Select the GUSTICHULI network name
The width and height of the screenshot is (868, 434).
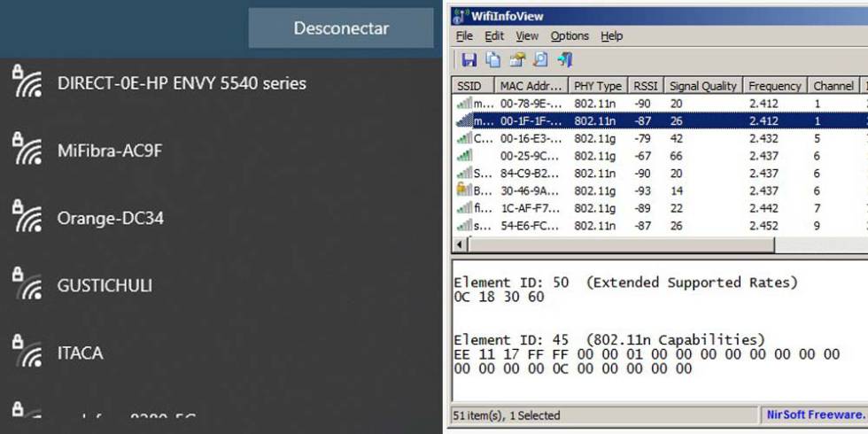coord(105,285)
